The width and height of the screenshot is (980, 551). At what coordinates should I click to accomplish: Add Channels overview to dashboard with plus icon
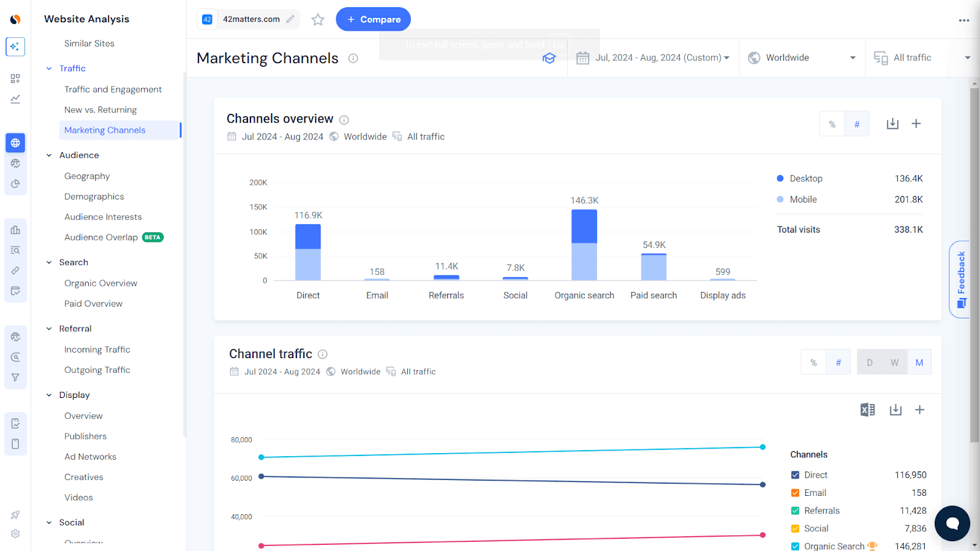[916, 124]
